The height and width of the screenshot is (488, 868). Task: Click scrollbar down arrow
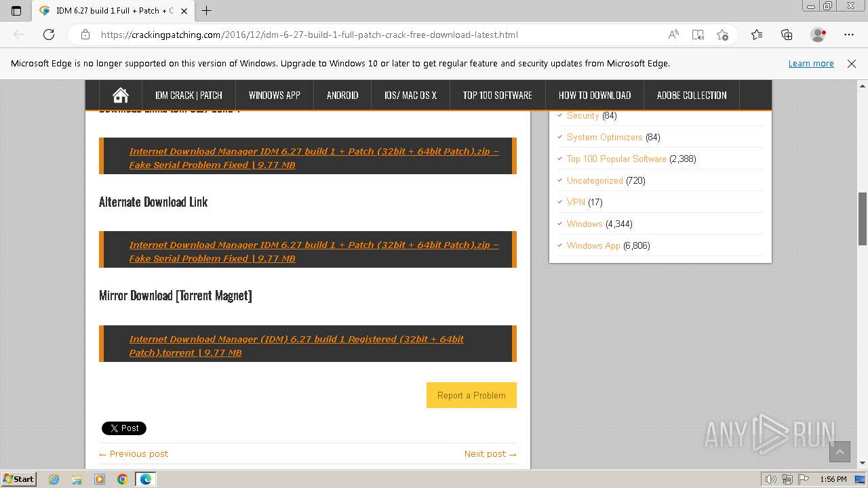863,464
